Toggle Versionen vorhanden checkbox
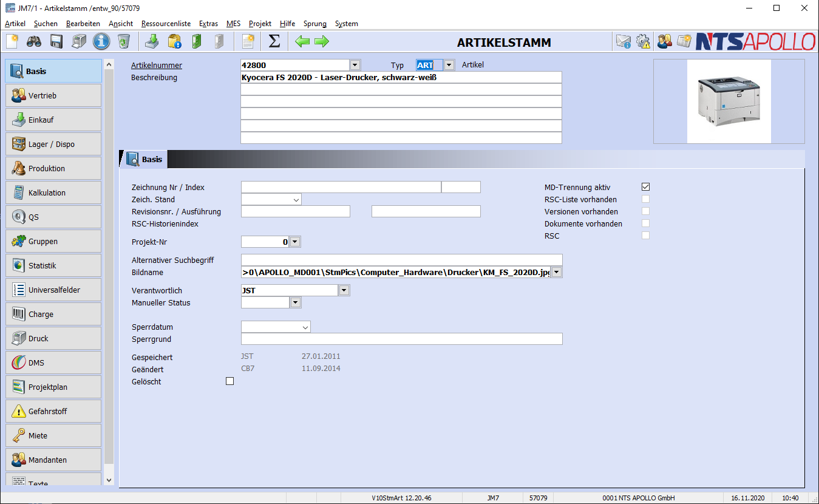The image size is (819, 504). pos(646,211)
